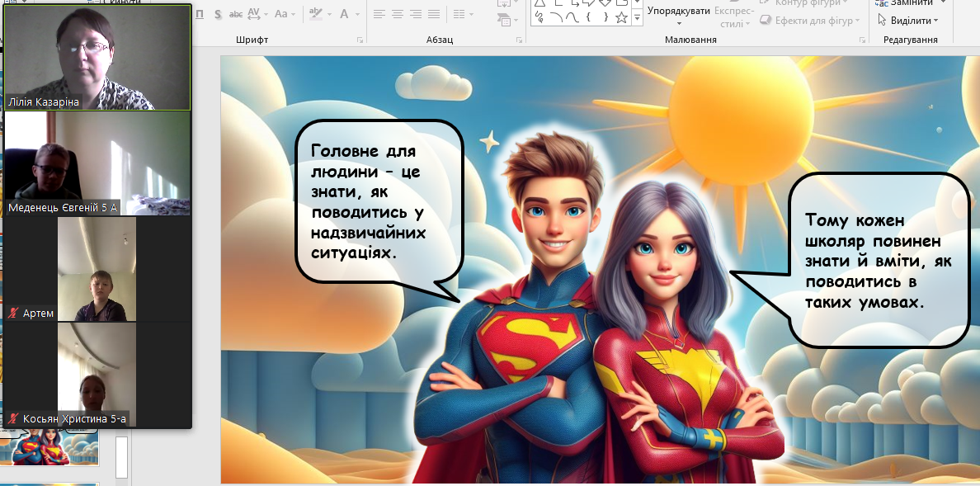Select the five-point star shape

click(621, 17)
